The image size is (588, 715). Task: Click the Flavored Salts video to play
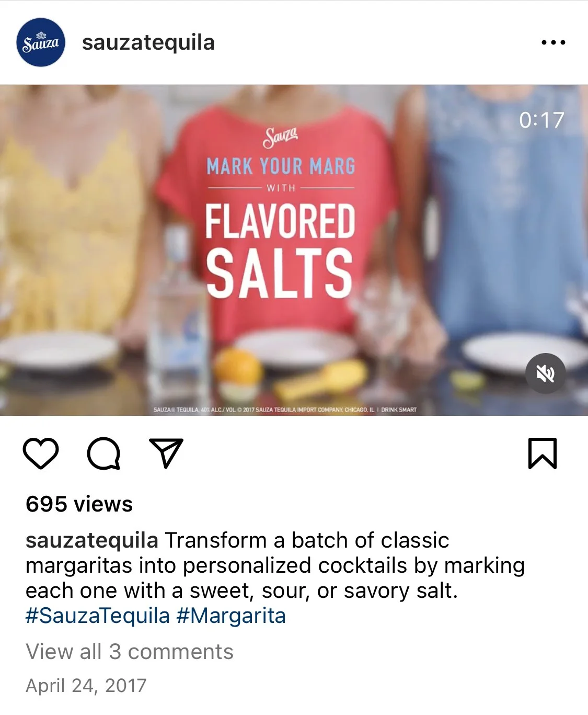click(294, 250)
